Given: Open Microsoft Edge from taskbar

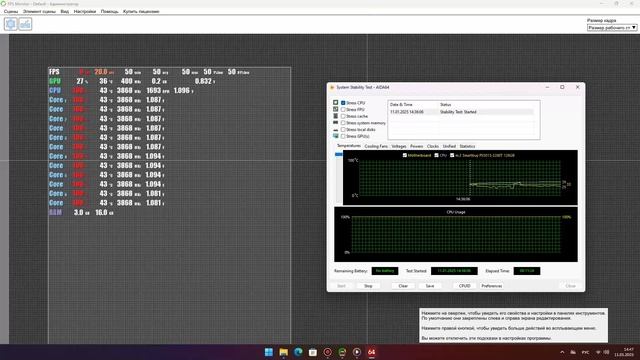Looking at the screenshot, I should coord(298,352).
